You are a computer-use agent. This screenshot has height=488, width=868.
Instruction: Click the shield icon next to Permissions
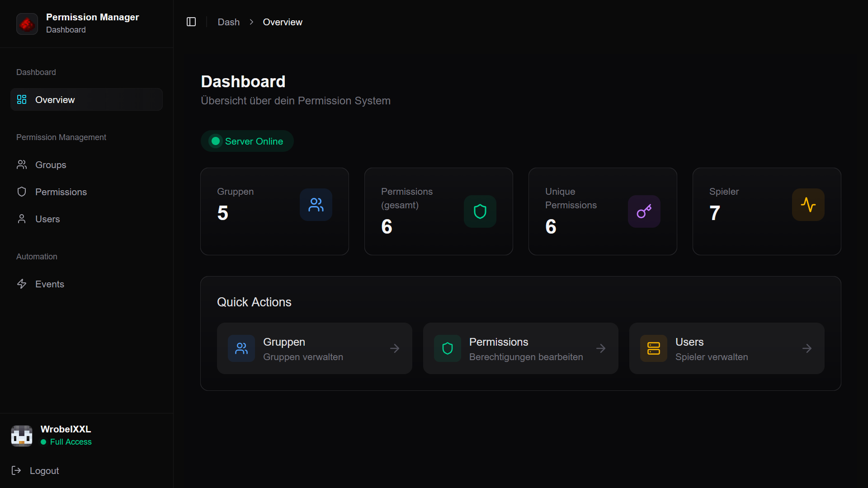[x=22, y=192]
